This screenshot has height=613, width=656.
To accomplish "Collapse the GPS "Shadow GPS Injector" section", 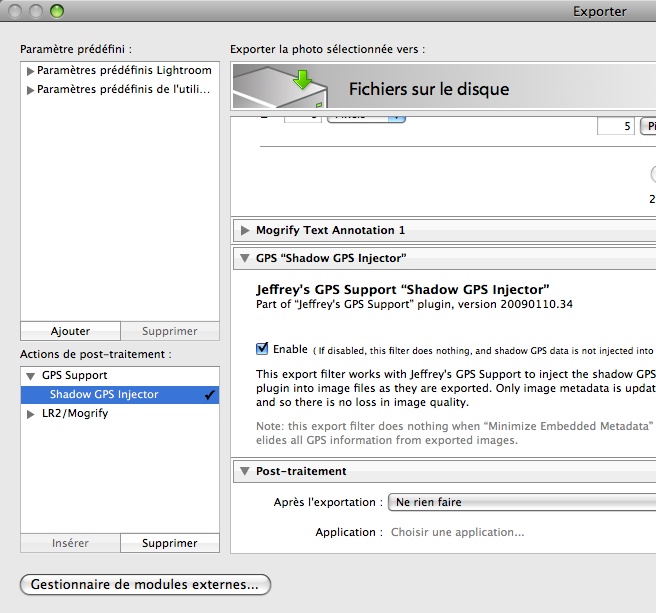I will click(x=245, y=258).
